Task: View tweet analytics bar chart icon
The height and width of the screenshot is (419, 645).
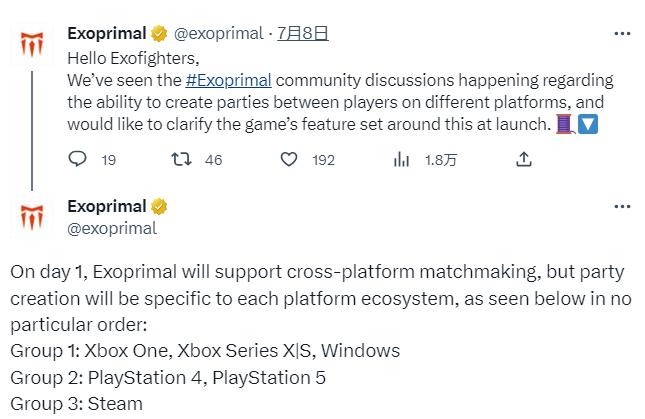Action: (x=402, y=159)
